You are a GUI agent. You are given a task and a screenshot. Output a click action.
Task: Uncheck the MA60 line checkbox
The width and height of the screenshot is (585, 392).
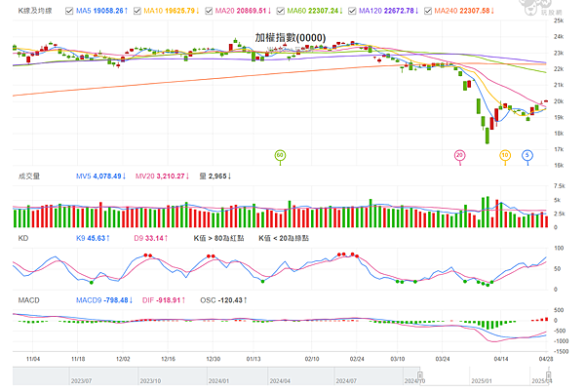click(280, 11)
